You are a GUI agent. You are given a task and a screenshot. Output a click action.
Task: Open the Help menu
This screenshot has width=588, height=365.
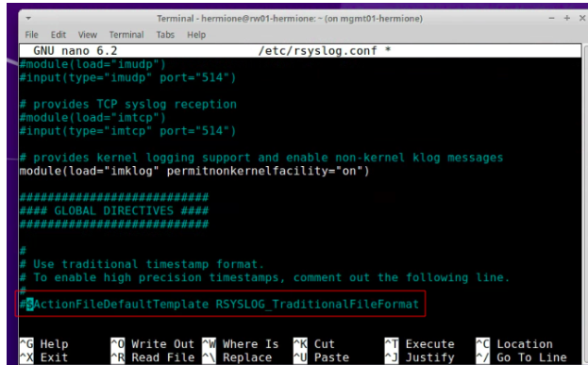(196, 35)
